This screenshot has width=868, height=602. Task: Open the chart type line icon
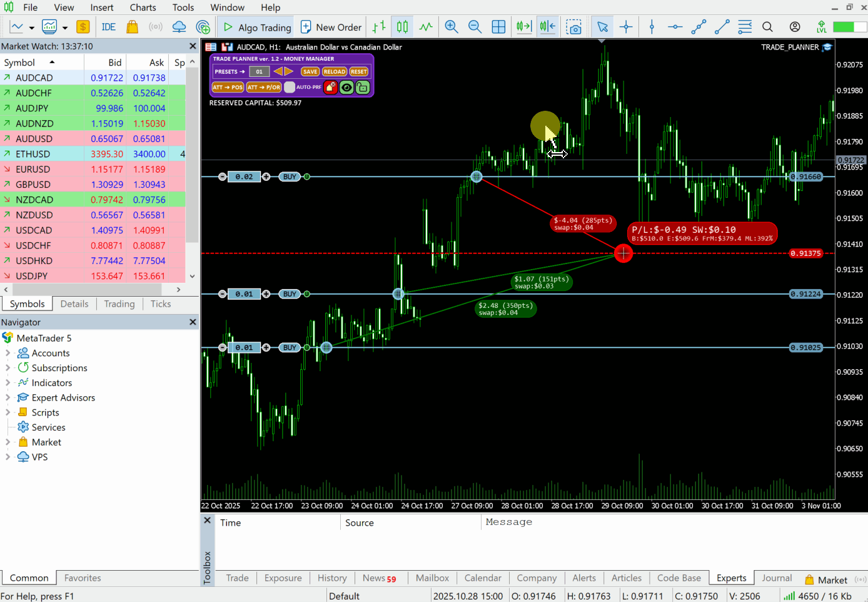tap(16, 27)
